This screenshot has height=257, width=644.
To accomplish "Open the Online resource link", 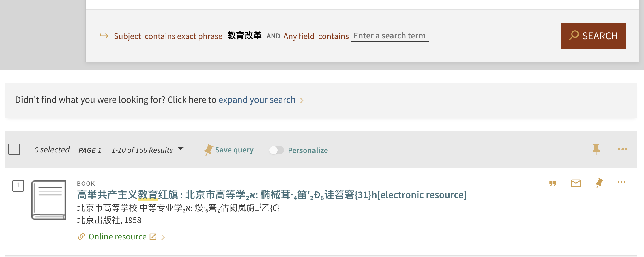I will [x=117, y=237].
